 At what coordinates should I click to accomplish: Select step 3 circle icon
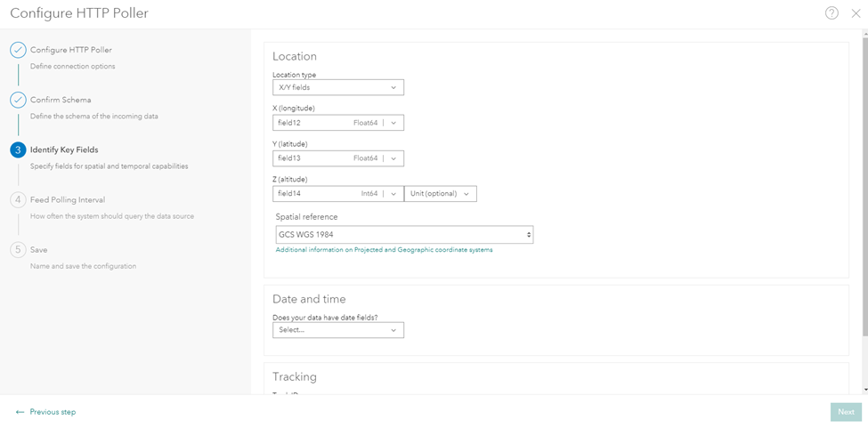tap(18, 149)
